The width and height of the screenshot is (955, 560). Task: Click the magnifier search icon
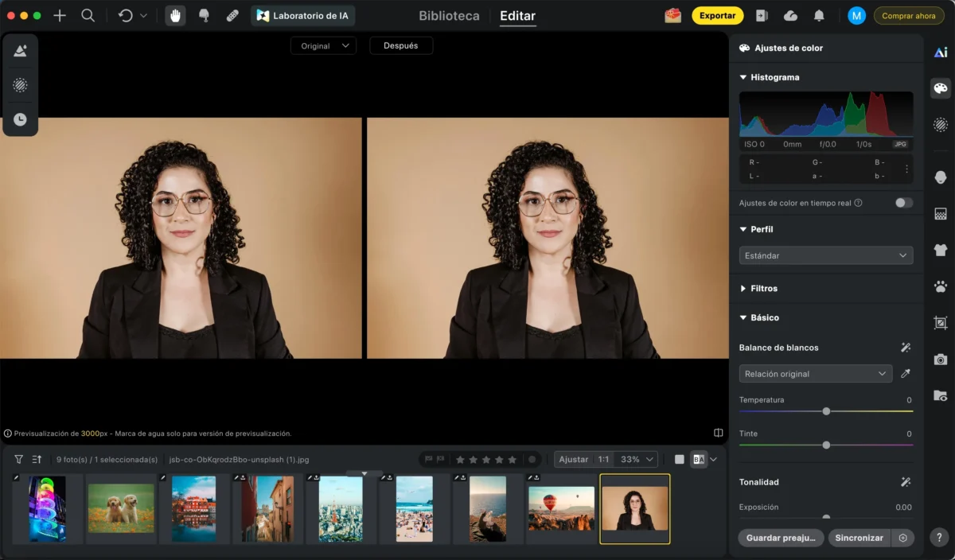[x=88, y=15]
